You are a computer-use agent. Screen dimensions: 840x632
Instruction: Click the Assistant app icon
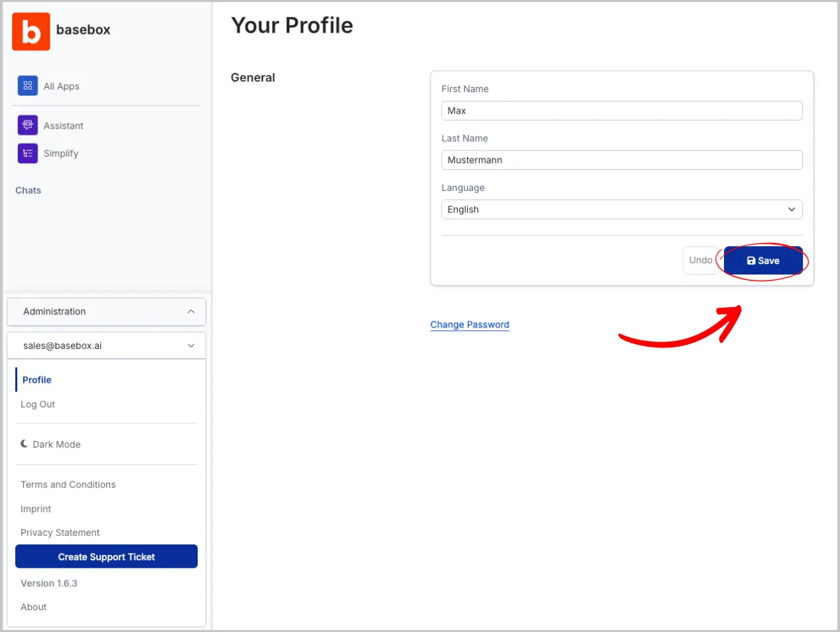(28, 125)
